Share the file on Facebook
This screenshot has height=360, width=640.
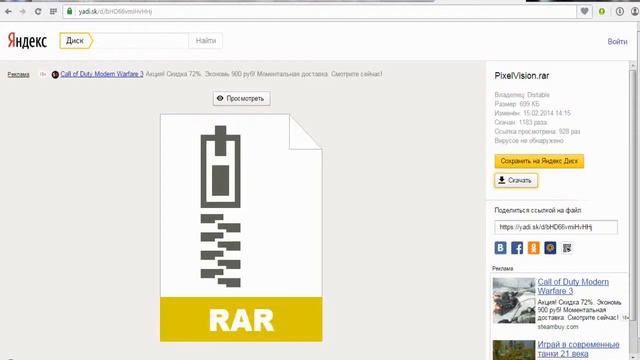[x=517, y=248]
